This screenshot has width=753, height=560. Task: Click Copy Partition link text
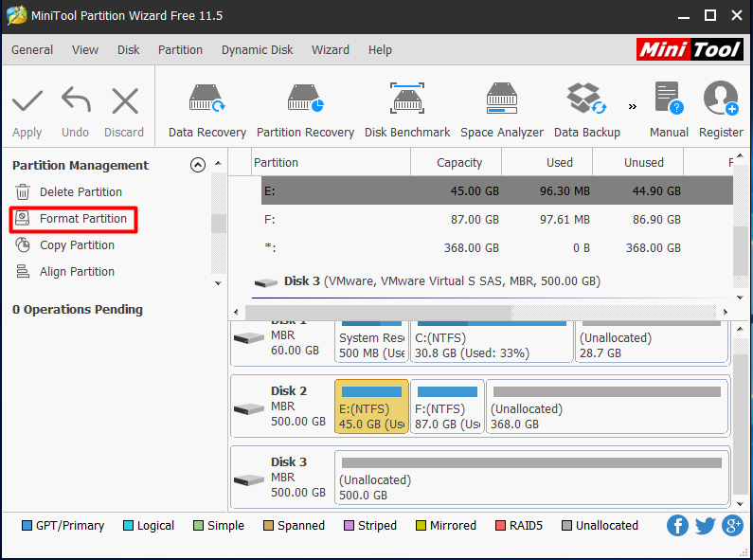point(77,244)
